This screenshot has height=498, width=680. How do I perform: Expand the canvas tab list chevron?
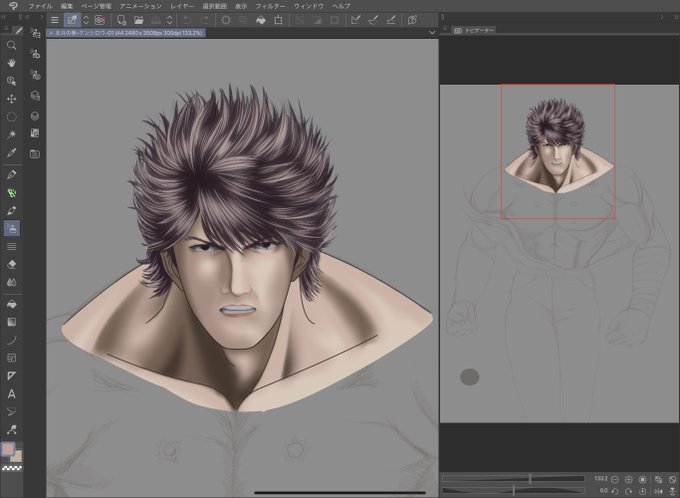coord(432,33)
